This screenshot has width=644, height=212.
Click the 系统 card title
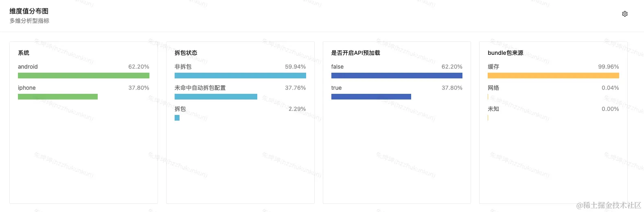[x=24, y=53]
